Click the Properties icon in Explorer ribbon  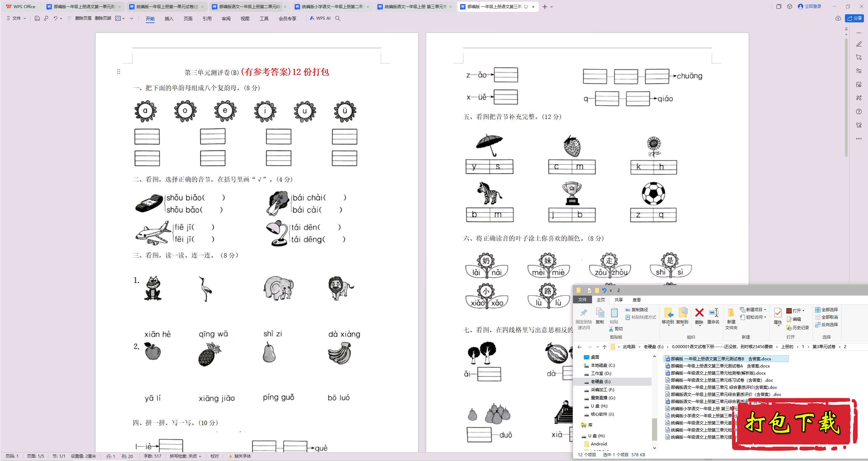(778, 313)
